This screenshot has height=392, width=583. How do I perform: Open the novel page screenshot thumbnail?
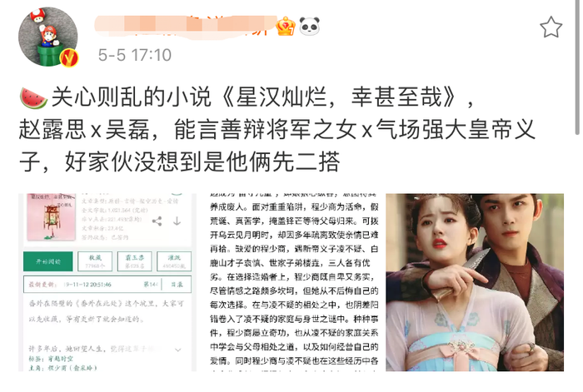[107, 282]
